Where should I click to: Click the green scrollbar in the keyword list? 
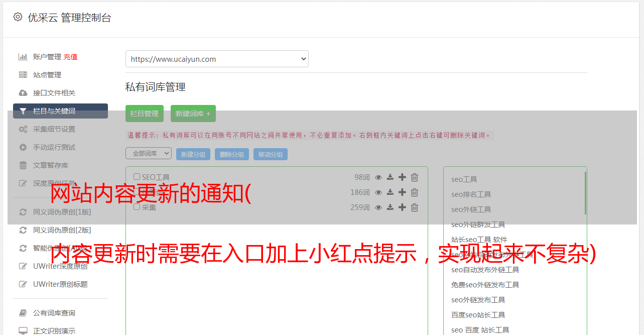click(585, 193)
